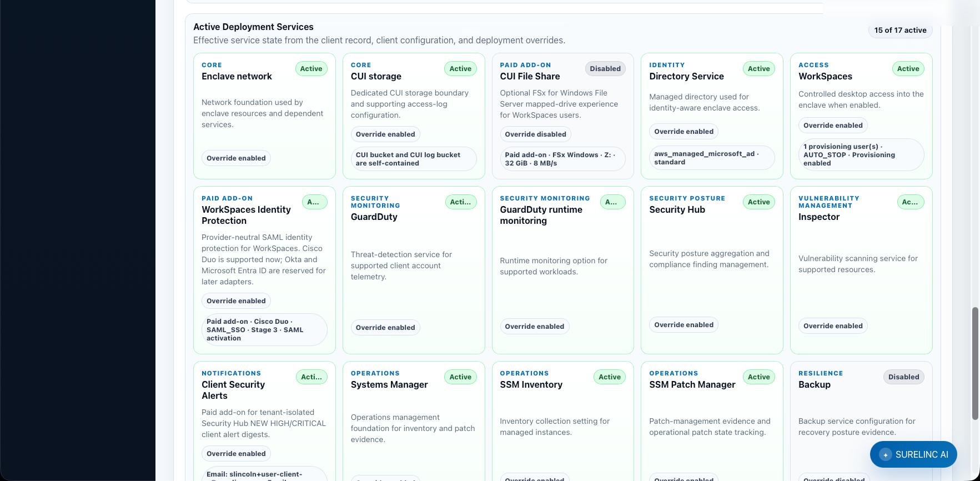Click the 'GuardDuty' card title
The image size is (980, 481).
(x=374, y=217)
